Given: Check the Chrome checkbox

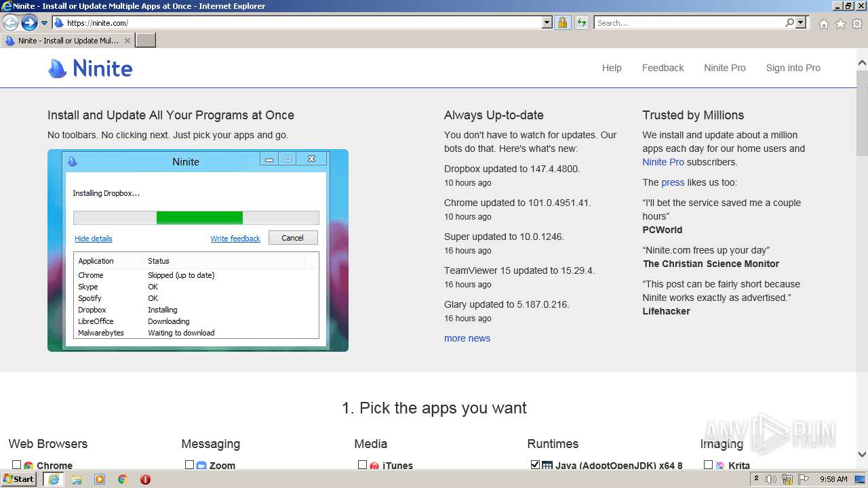Looking at the screenshot, I should tap(17, 465).
